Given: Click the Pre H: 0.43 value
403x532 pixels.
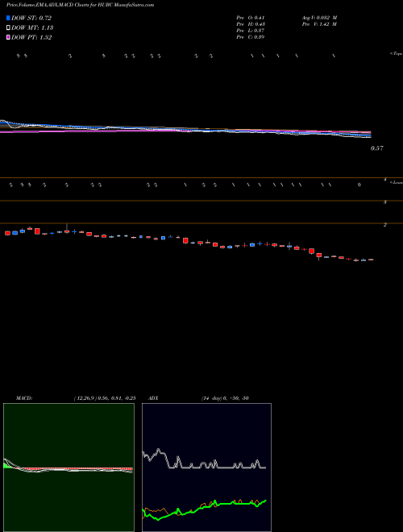Looking at the screenshot, I should tap(251, 24).
